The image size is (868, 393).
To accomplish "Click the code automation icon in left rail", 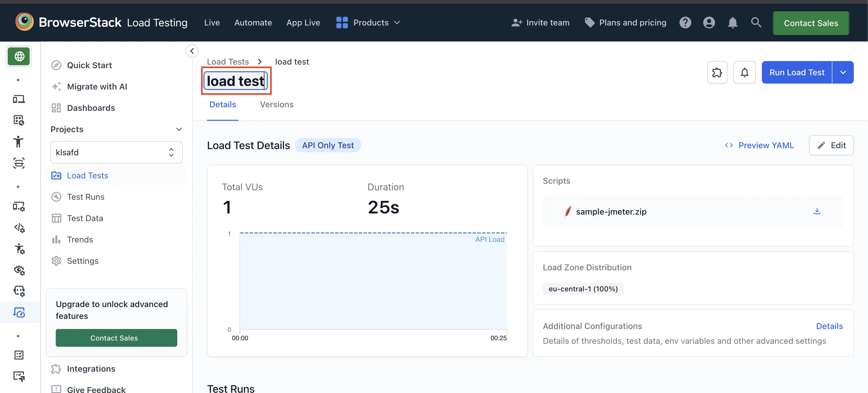I will [19, 228].
